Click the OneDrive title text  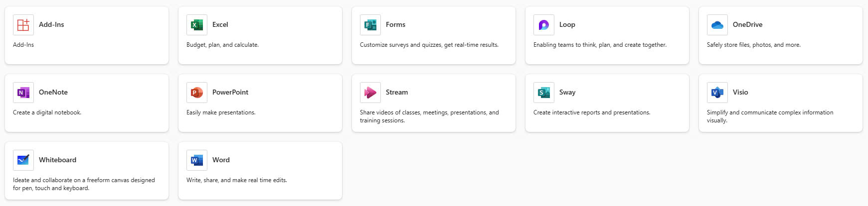pyautogui.click(x=747, y=24)
